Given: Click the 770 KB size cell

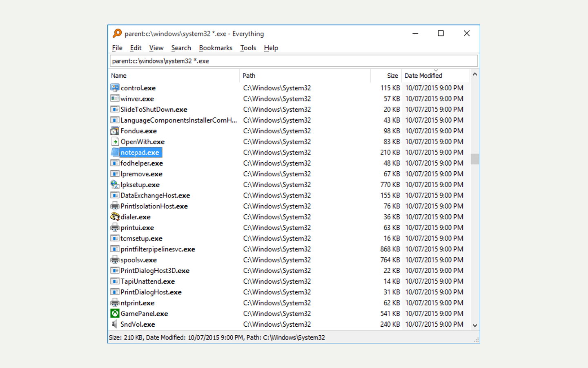Looking at the screenshot, I should point(390,185).
